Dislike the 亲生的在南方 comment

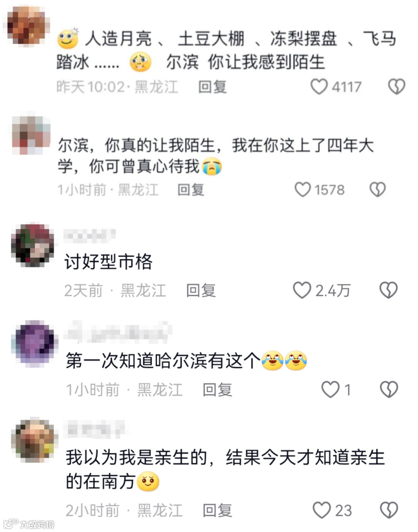coord(389,510)
